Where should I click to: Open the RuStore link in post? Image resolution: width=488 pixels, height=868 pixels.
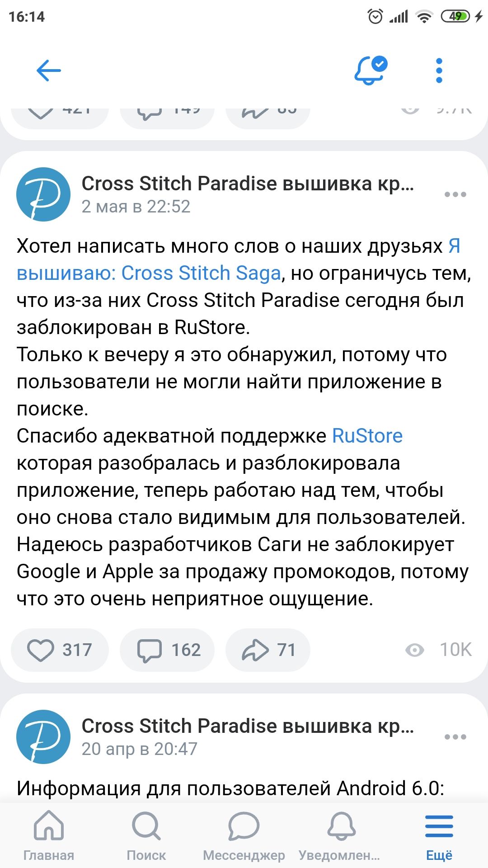pyautogui.click(x=367, y=436)
